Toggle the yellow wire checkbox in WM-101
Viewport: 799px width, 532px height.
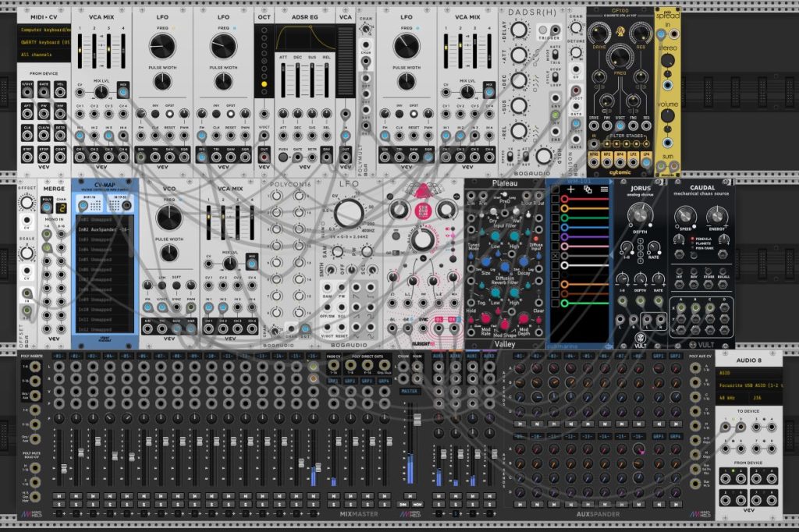click(x=556, y=208)
